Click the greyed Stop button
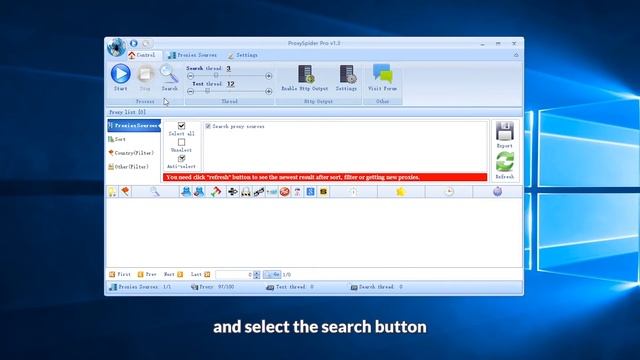Viewport: 640px width, 360px height. point(145,78)
